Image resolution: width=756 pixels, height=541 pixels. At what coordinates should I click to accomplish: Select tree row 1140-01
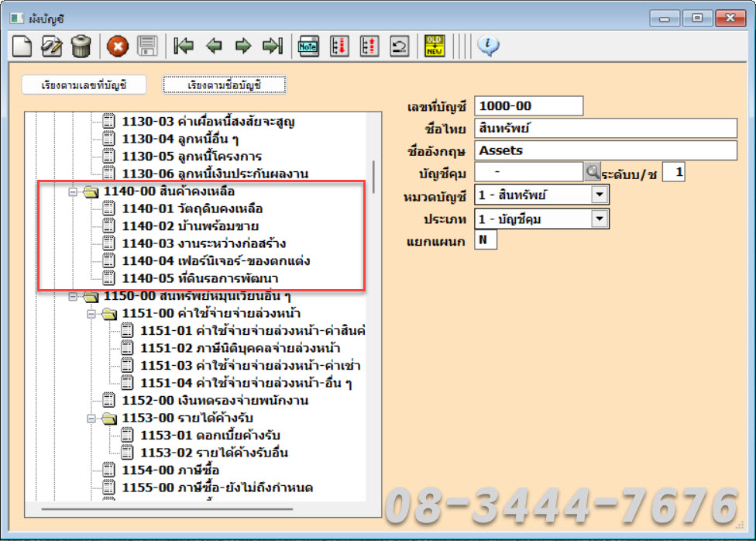[192, 209]
